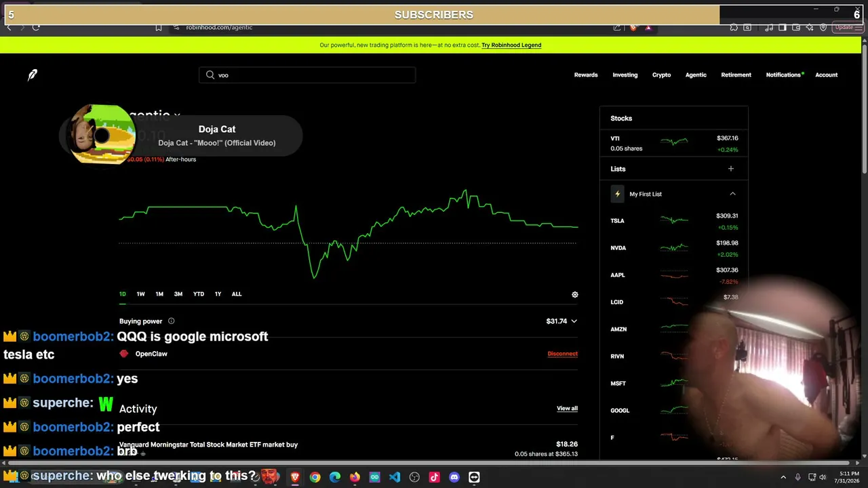
Task: View all activity
Action: [x=567, y=409]
